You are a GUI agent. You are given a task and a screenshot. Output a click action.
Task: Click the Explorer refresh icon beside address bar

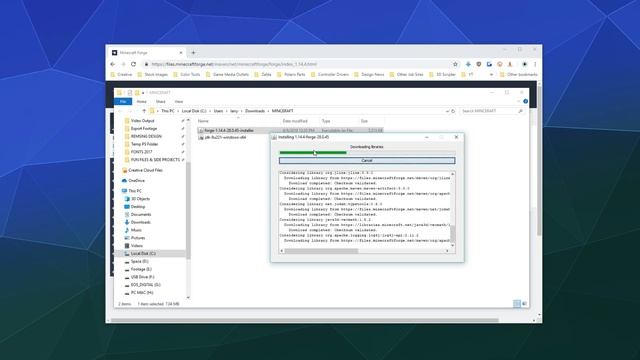pos(453,111)
